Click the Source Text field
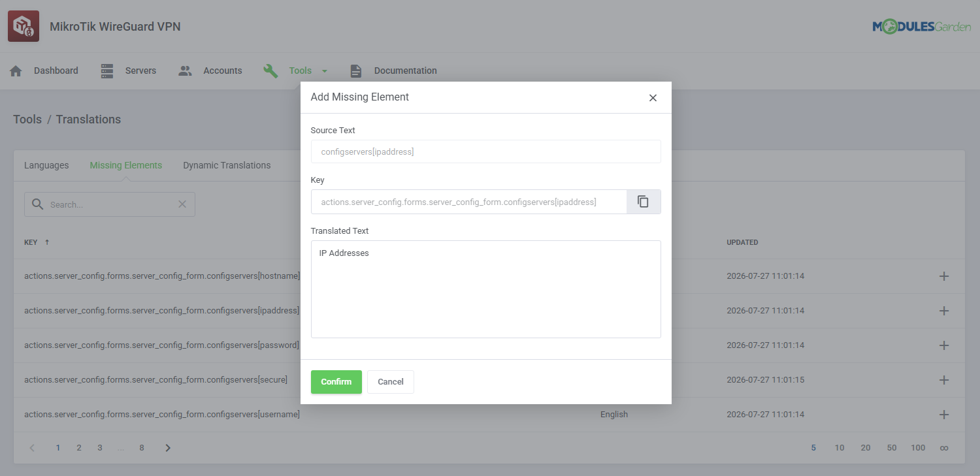 click(485, 151)
